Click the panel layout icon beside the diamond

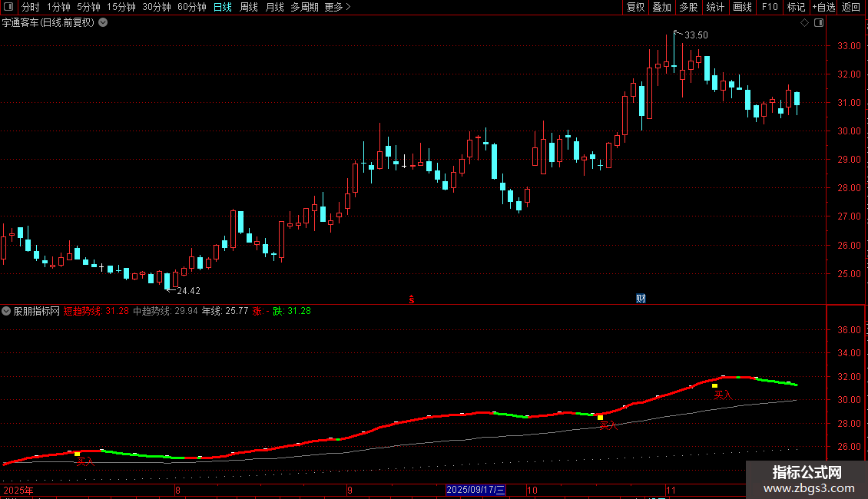819,23
